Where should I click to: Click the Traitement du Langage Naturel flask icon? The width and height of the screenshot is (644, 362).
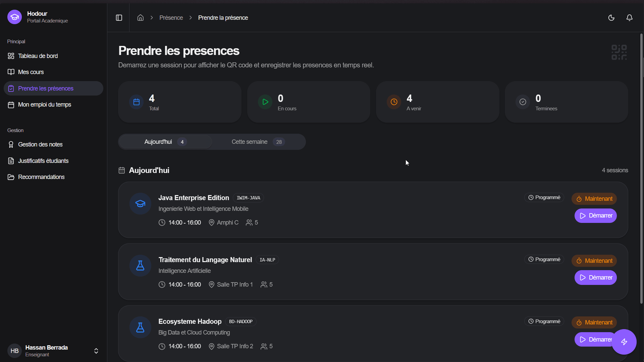(x=140, y=265)
